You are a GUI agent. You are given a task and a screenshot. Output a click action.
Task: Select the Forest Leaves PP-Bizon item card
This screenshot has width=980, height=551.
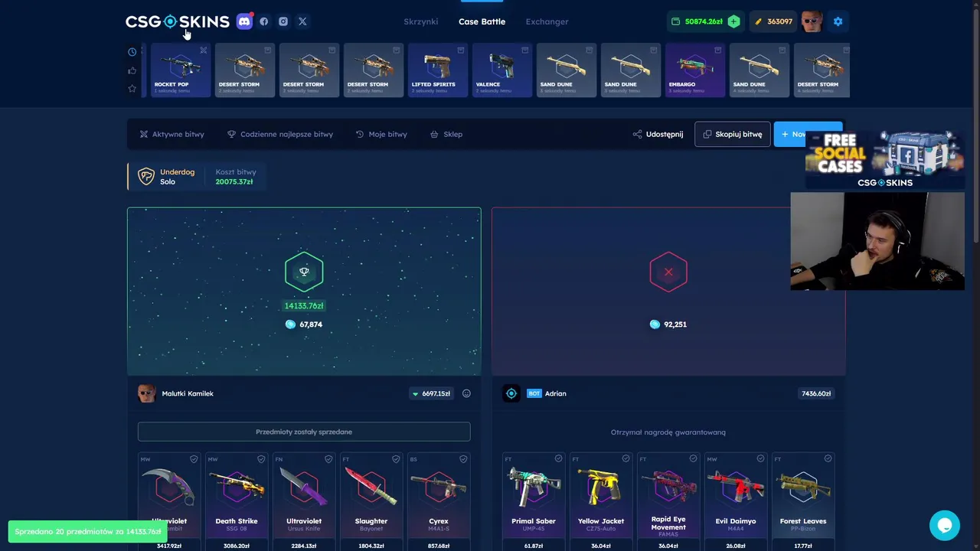click(803, 501)
